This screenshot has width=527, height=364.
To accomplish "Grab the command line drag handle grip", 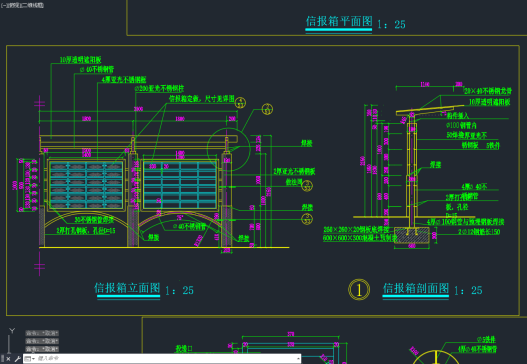I will click(2, 359).
